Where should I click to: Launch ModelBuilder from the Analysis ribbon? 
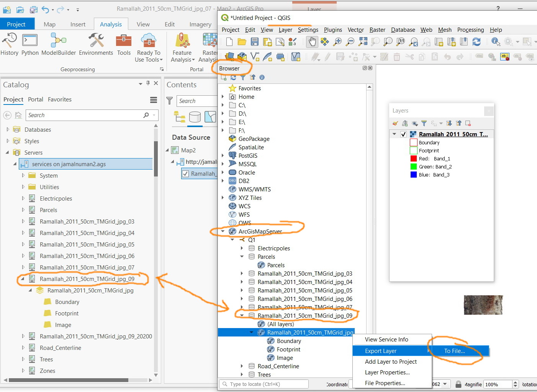(59, 44)
